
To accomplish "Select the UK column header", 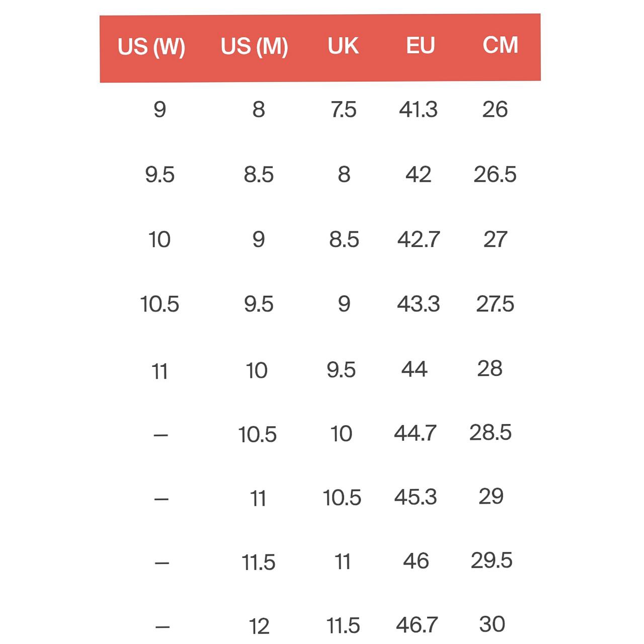I will pos(343,46).
